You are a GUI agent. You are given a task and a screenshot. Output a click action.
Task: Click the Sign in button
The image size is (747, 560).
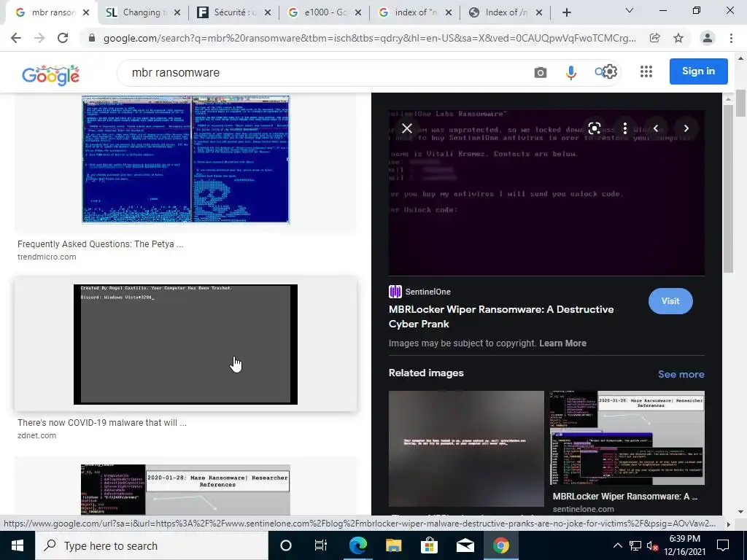698,71
